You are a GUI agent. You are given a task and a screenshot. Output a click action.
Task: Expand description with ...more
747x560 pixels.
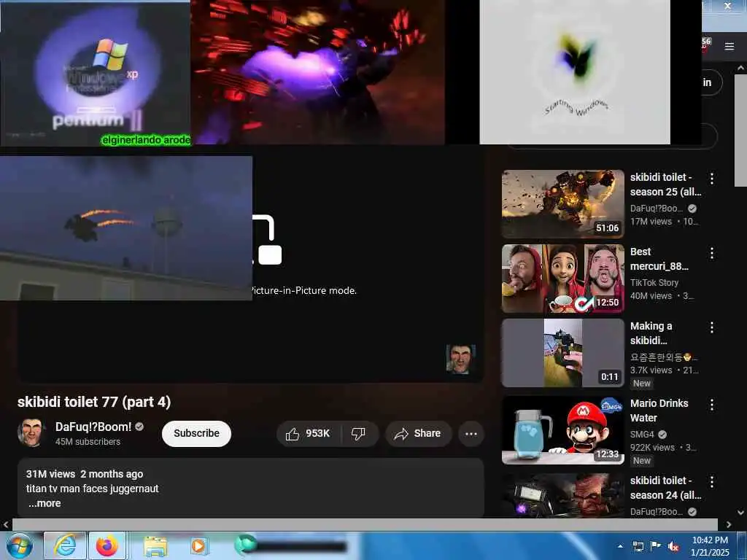pyautogui.click(x=44, y=503)
